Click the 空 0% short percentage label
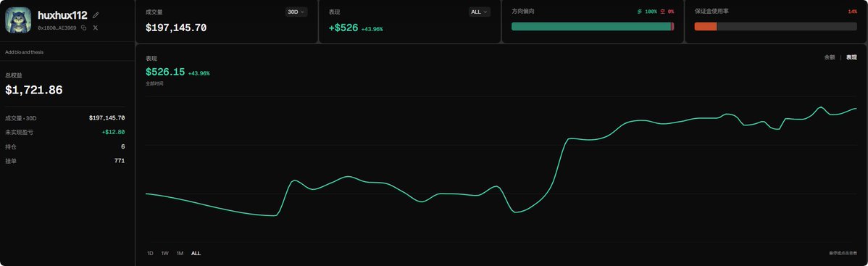 tap(667, 12)
